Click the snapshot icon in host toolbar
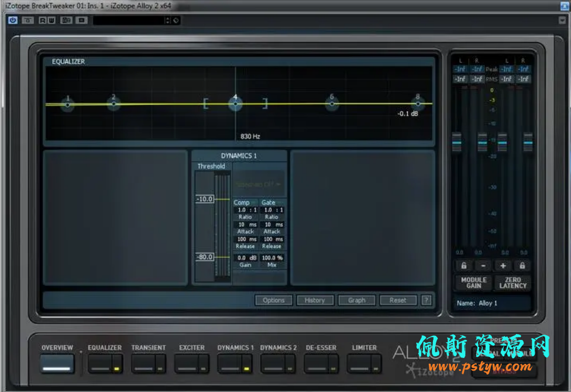This screenshot has height=392, width=571. click(81, 20)
